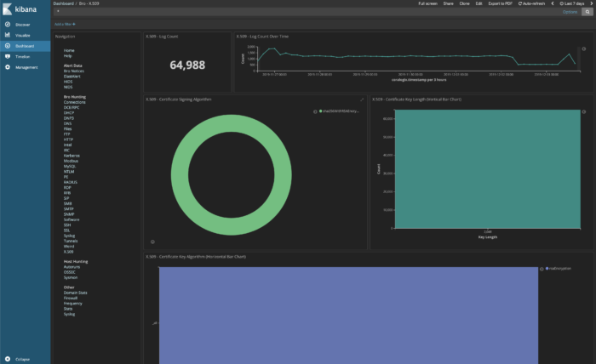Toggle legend on Certificate Key Length chart
Screen dimensions: 596x364
pos(584,112)
